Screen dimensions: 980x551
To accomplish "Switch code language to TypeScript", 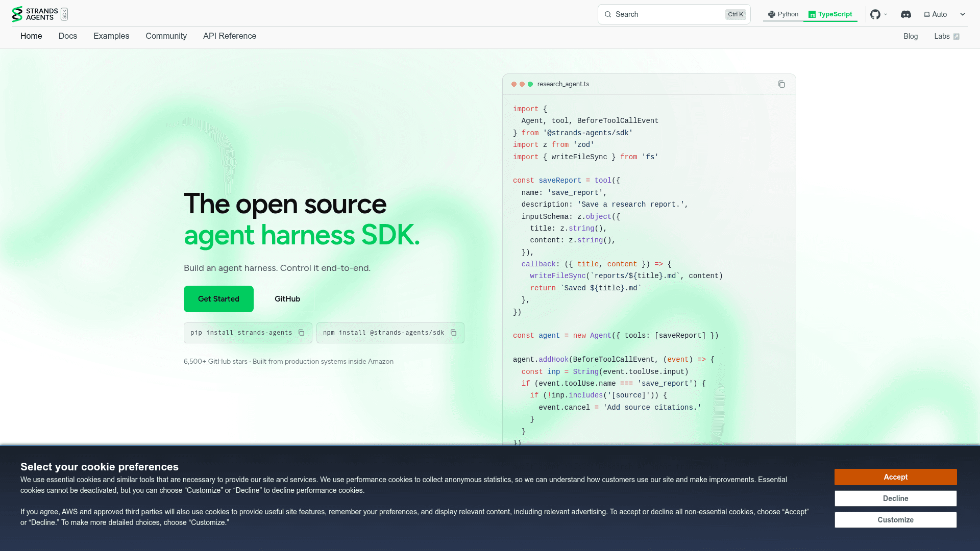I will [830, 14].
